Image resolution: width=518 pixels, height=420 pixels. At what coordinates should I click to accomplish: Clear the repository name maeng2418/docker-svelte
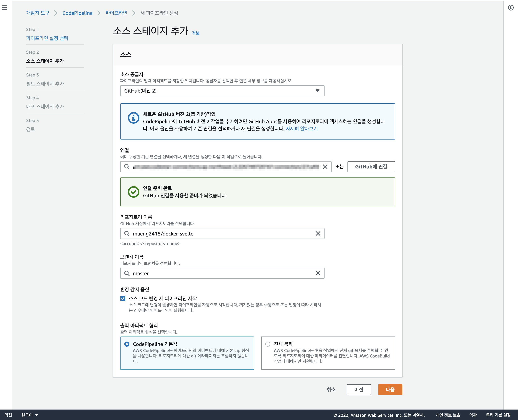pos(318,233)
